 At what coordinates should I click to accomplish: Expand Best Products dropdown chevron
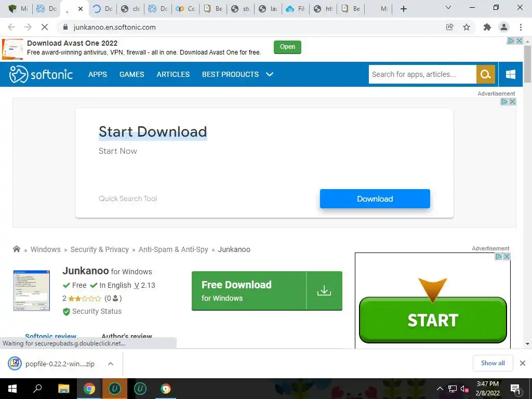tap(270, 74)
